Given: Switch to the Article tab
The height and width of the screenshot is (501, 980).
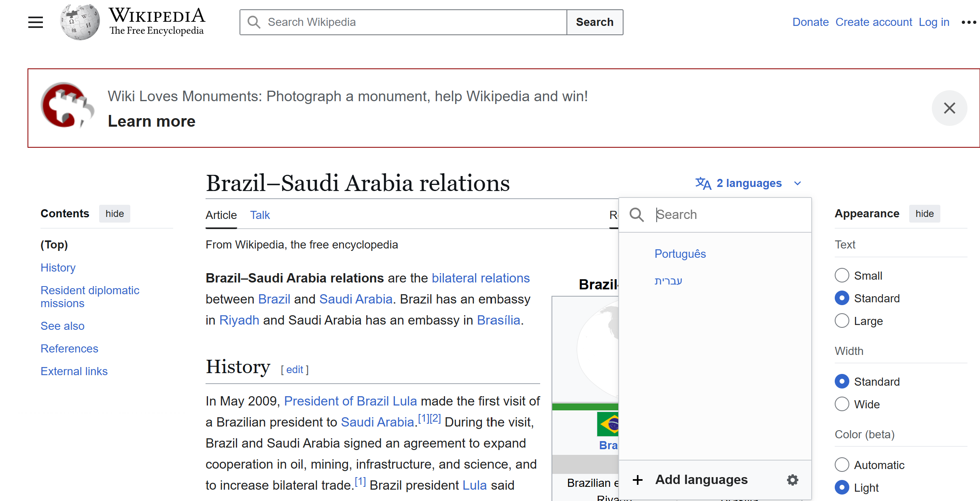Looking at the screenshot, I should [x=221, y=215].
